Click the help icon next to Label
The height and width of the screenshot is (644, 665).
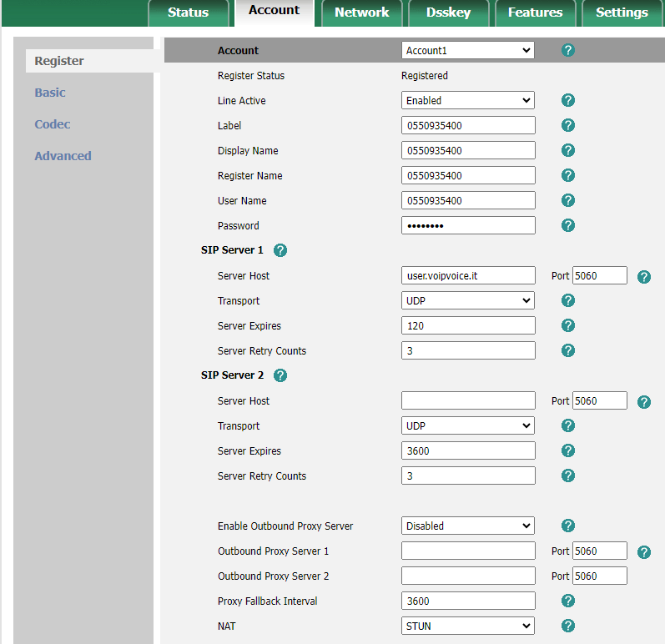(568, 125)
